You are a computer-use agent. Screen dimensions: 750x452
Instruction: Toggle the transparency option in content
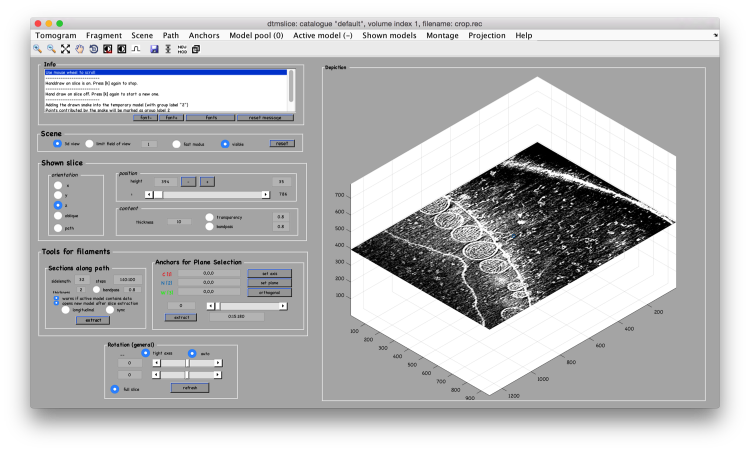210,216
